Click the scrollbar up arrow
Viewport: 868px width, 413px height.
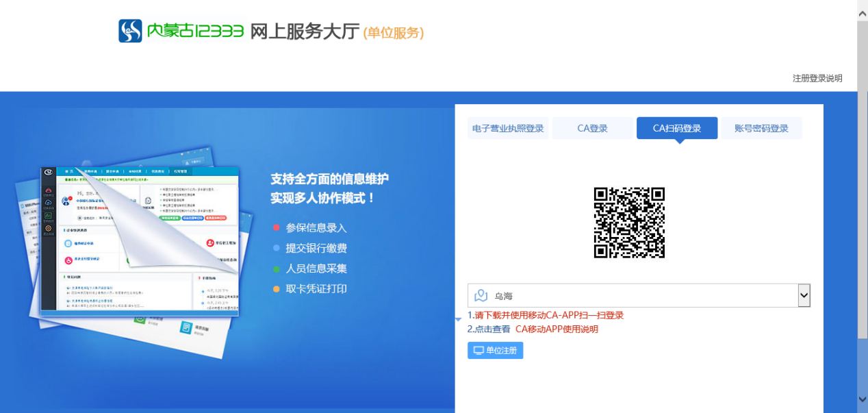click(x=863, y=14)
